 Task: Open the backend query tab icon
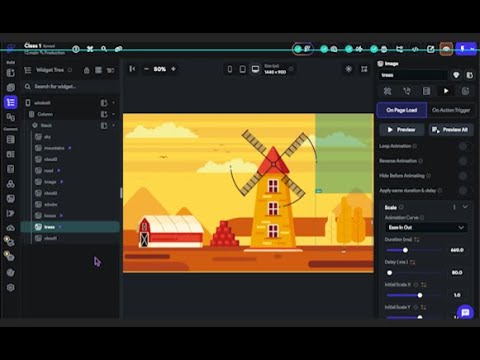[x=426, y=91]
